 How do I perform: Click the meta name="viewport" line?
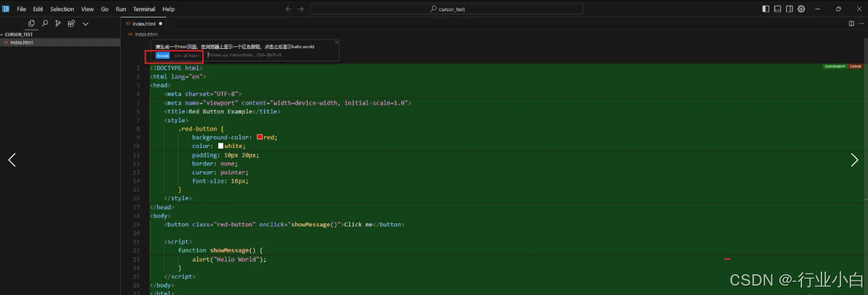(x=288, y=102)
